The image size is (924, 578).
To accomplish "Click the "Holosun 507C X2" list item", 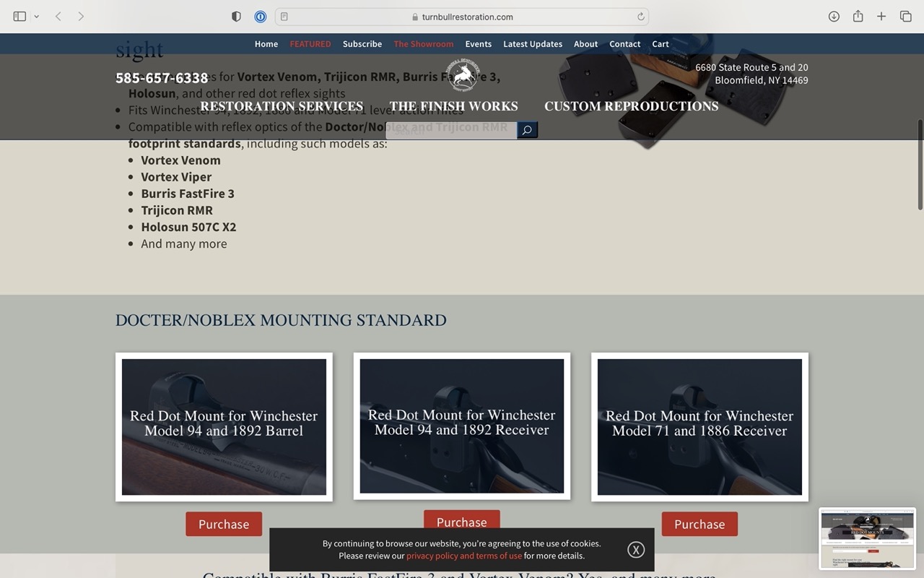I will (188, 227).
